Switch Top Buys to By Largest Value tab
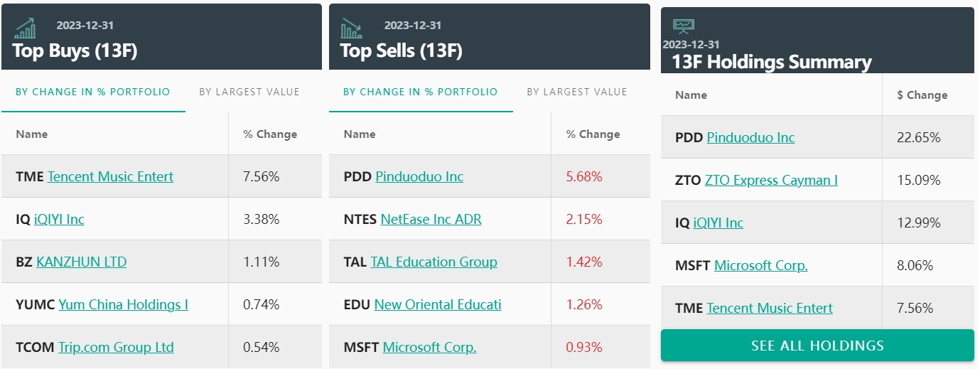Viewport: 980px width, 369px height. click(249, 92)
